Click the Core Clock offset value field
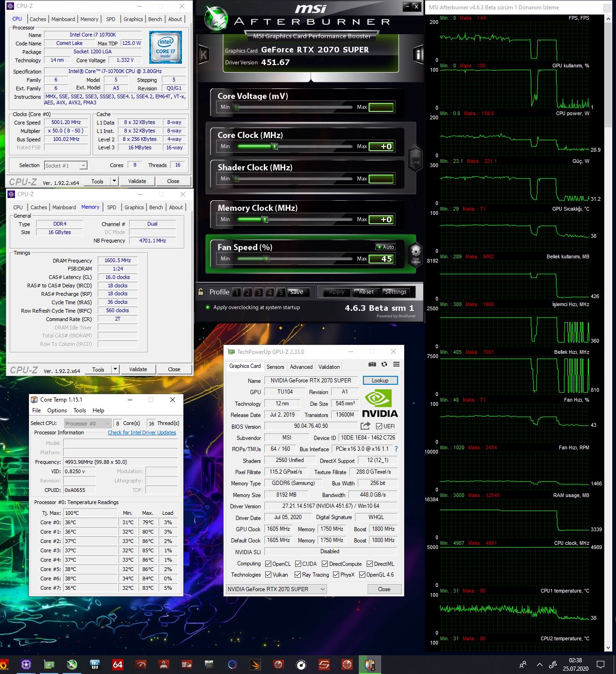 pos(381,147)
